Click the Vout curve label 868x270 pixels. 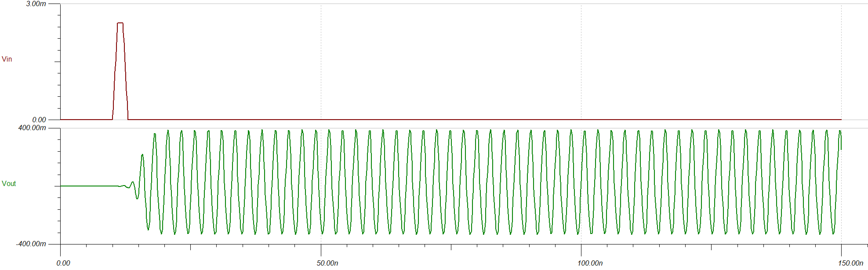pyautogui.click(x=9, y=184)
